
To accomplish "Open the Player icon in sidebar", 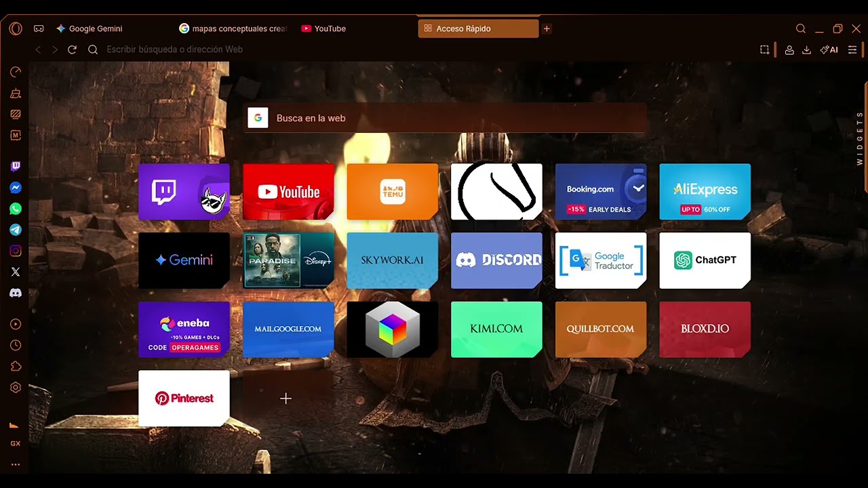I will 16,324.
